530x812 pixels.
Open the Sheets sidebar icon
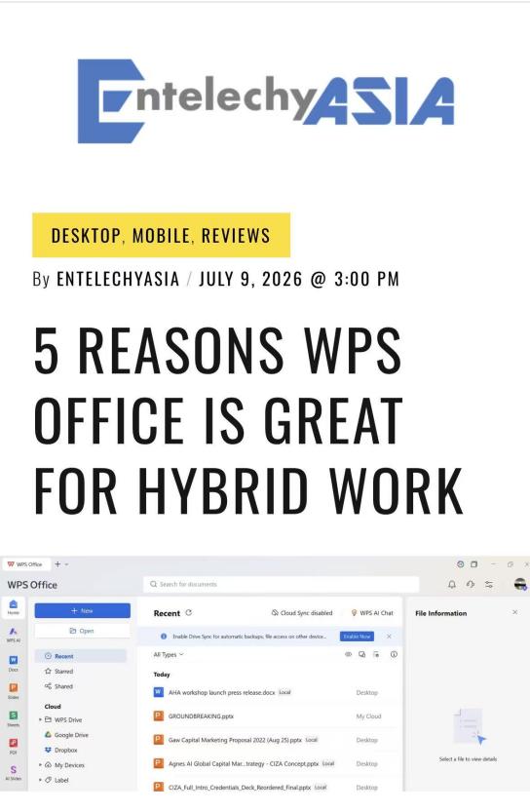[14, 718]
